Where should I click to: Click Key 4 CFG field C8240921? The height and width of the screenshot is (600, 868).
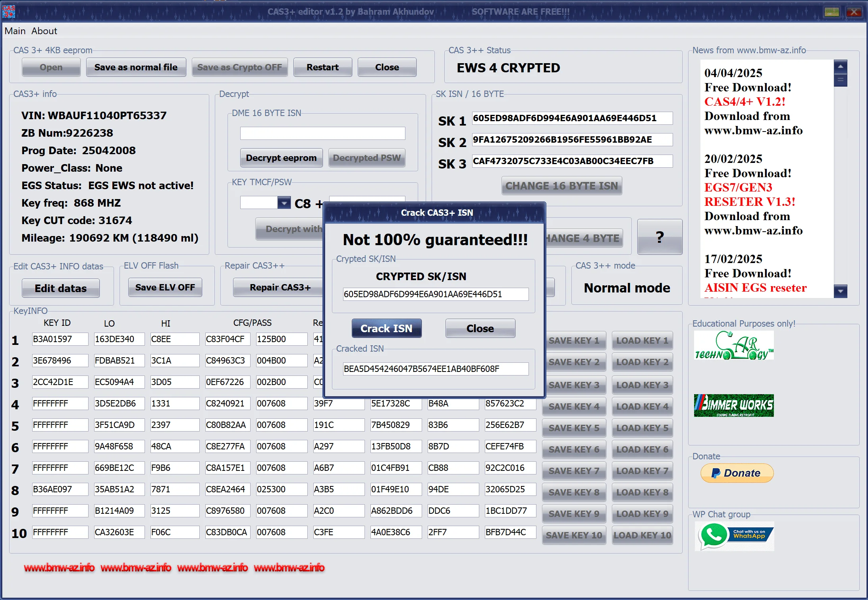(x=228, y=403)
